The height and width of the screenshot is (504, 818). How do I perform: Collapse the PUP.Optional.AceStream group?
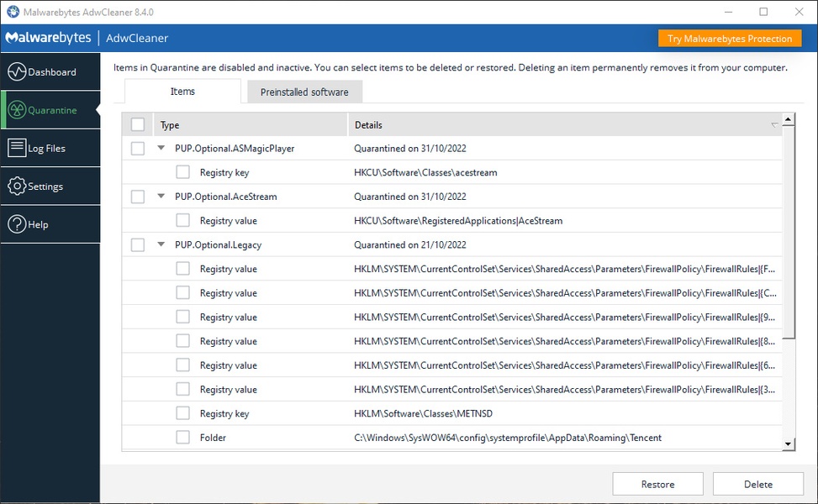tap(161, 197)
